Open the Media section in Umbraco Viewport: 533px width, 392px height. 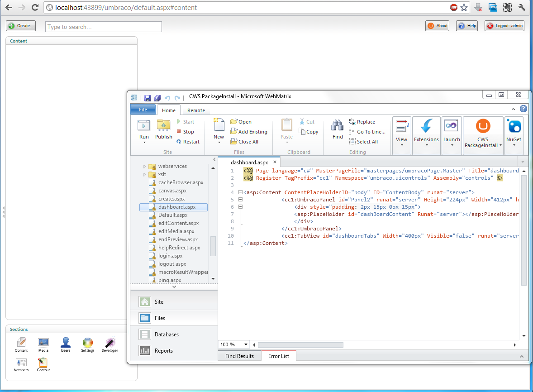(x=43, y=344)
